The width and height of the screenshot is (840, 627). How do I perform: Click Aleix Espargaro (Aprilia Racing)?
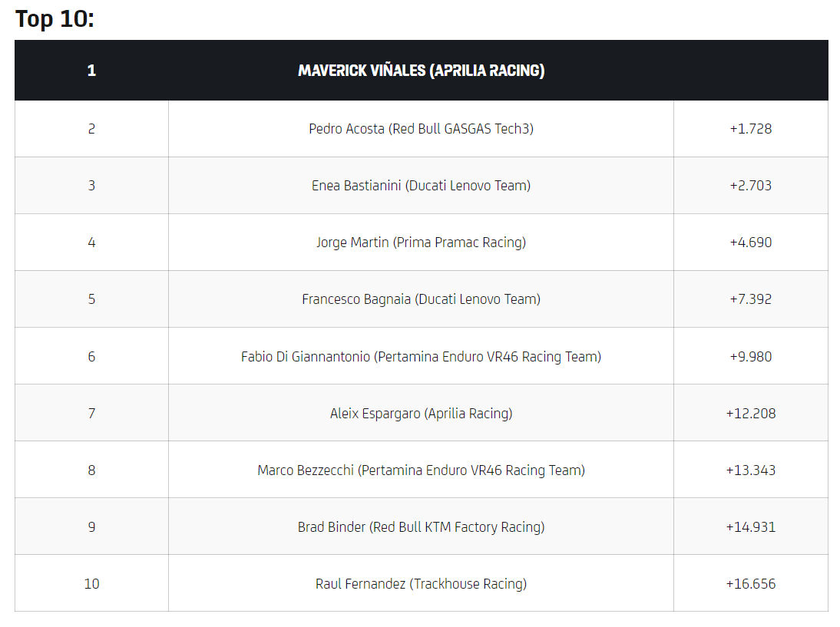pyautogui.click(x=421, y=413)
